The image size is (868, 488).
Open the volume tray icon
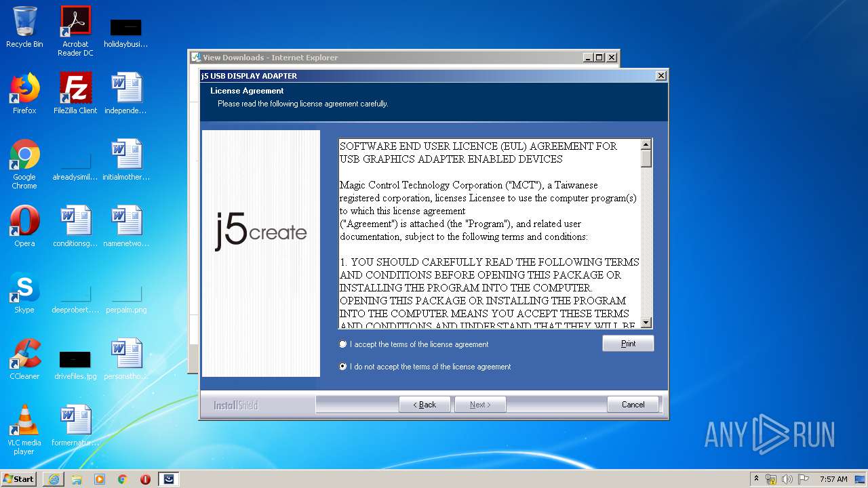[787, 479]
